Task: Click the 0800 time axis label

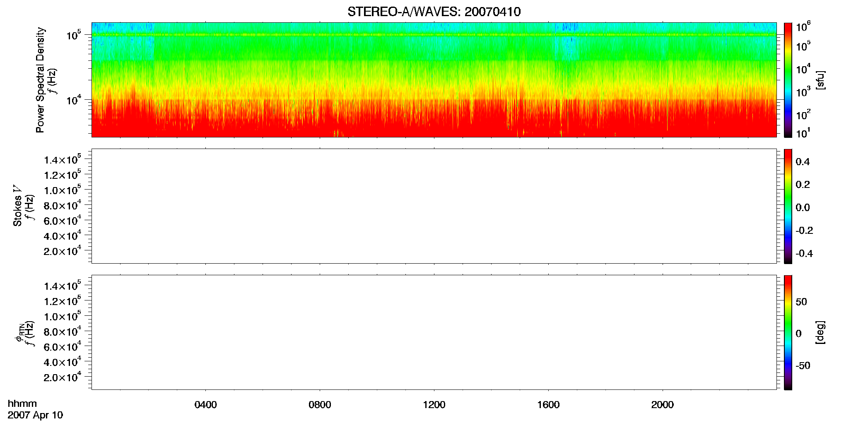Action: click(320, 405)
